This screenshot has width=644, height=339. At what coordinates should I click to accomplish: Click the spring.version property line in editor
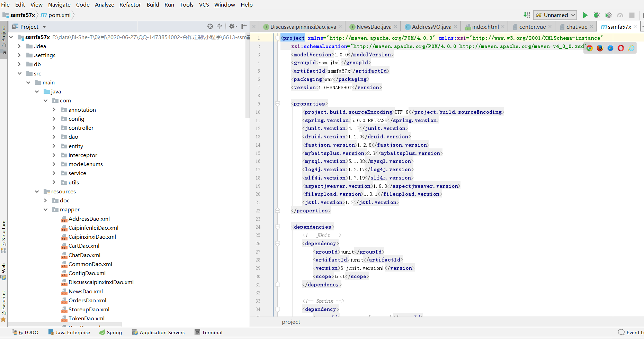point(371,120)
